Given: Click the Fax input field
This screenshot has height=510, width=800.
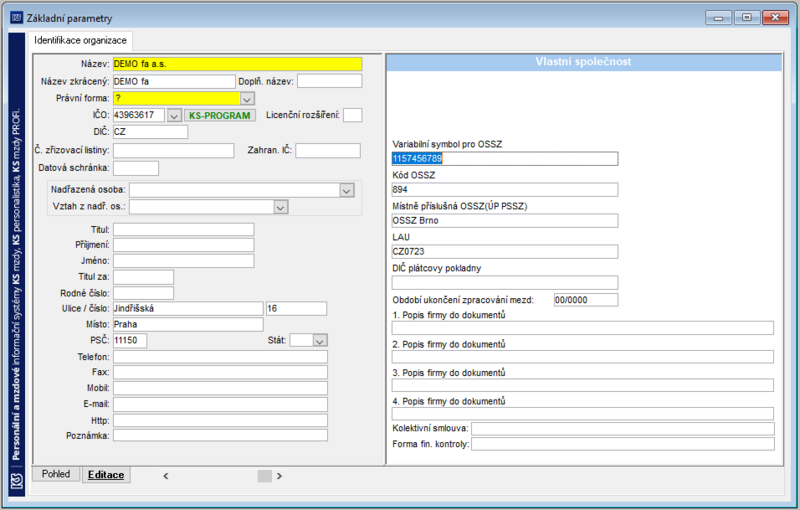Looking at the screenshot, I should (x=220, y=373).
